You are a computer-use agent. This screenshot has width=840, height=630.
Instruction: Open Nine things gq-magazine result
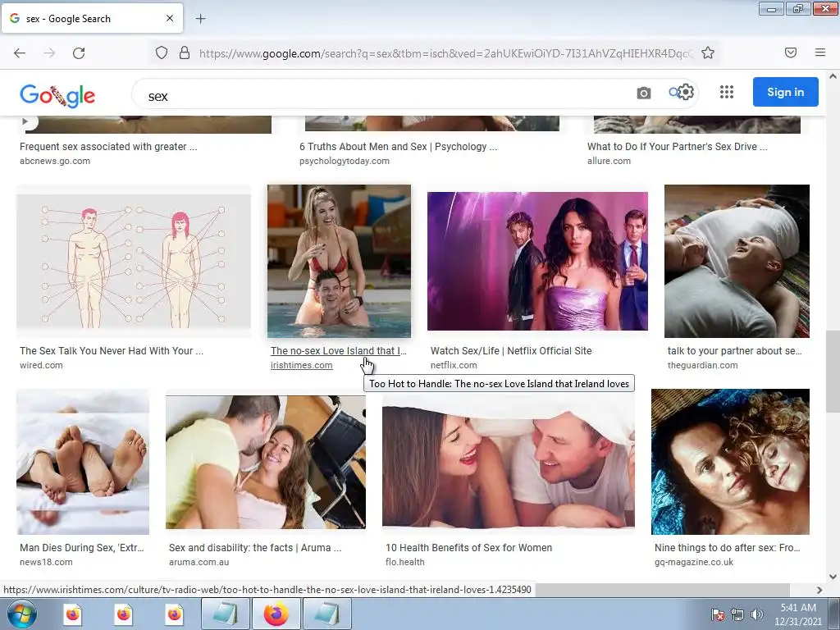727,548
